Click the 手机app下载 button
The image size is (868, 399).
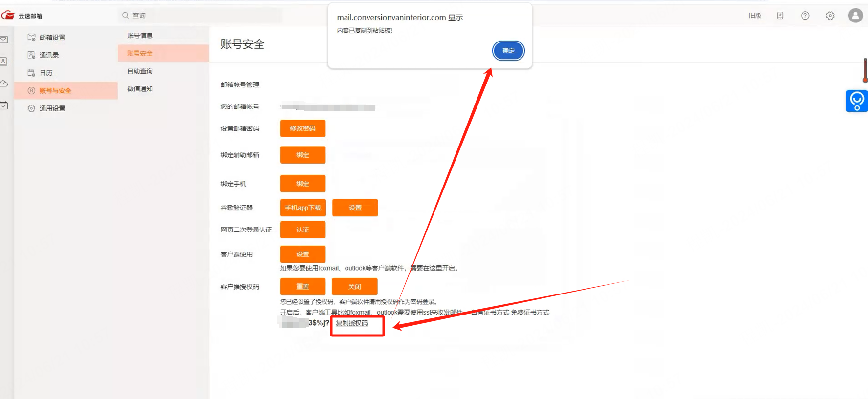303,208
